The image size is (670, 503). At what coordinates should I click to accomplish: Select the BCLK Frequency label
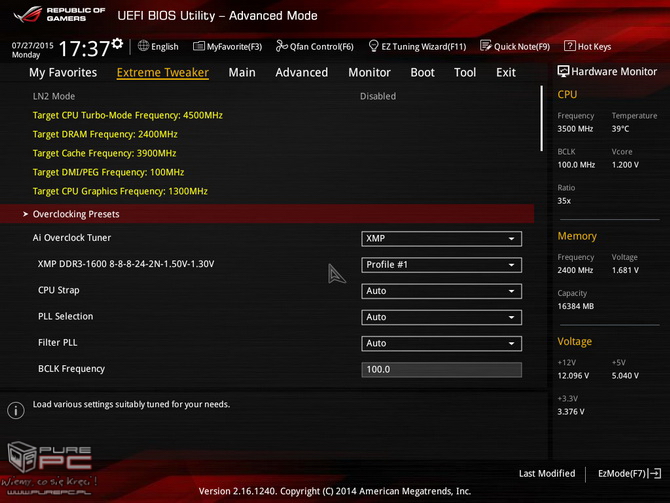click(71, 369)
